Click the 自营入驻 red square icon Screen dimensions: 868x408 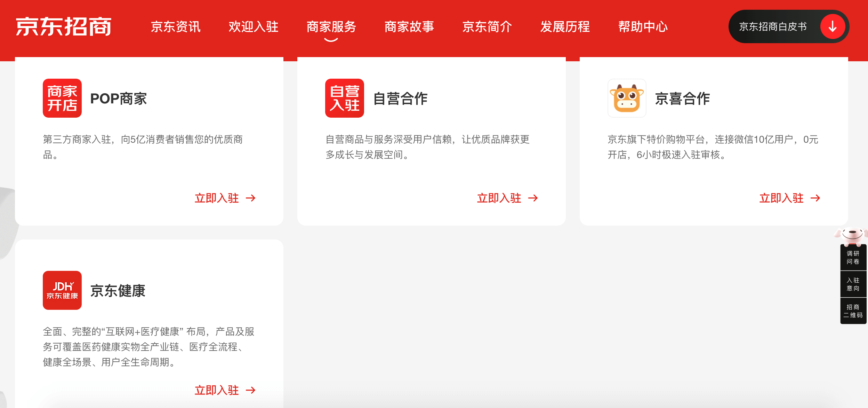point(344,98)
